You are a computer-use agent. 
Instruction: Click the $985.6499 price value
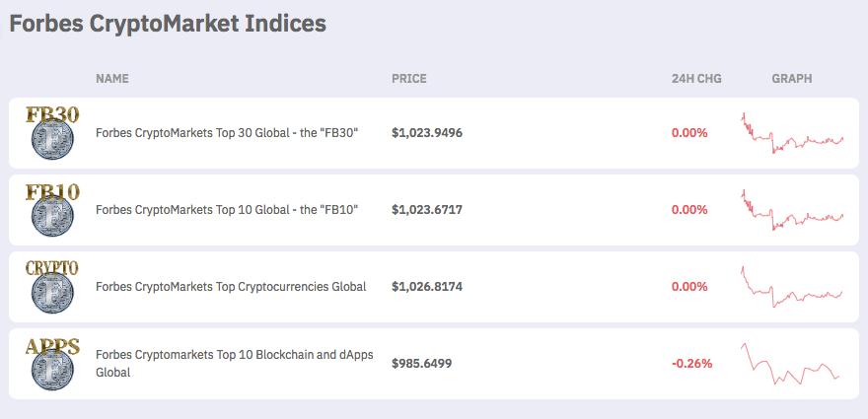422,363
